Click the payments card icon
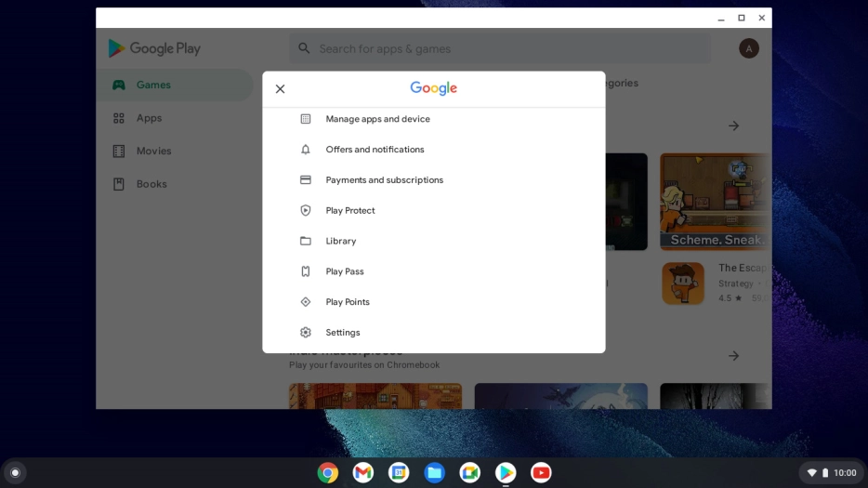868x488 pixels. [306, 180]
